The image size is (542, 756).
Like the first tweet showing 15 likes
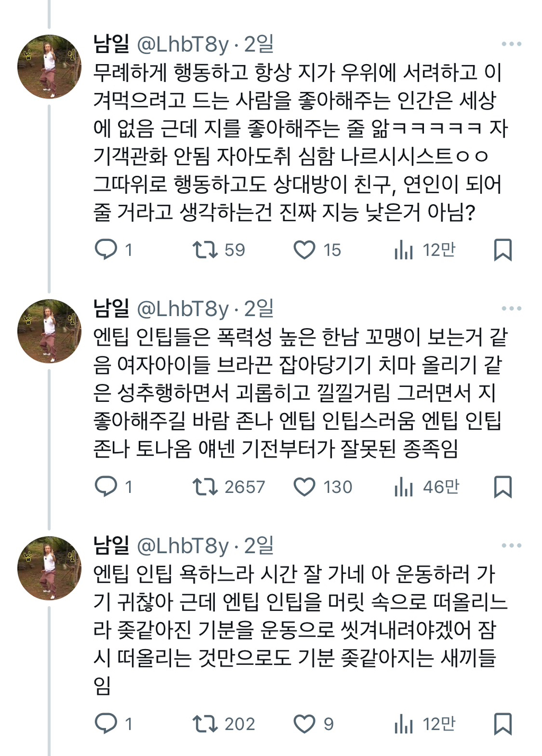pyautogui.click(x=304, y=249)
